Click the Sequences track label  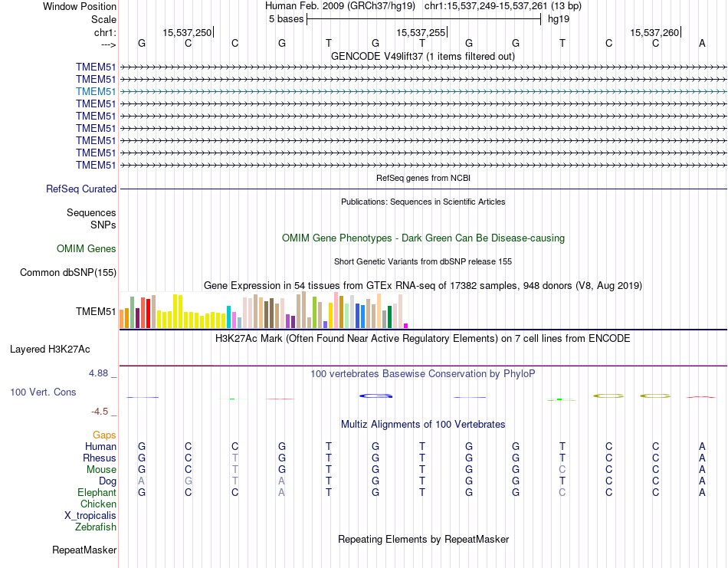click(x=91, y=212)
